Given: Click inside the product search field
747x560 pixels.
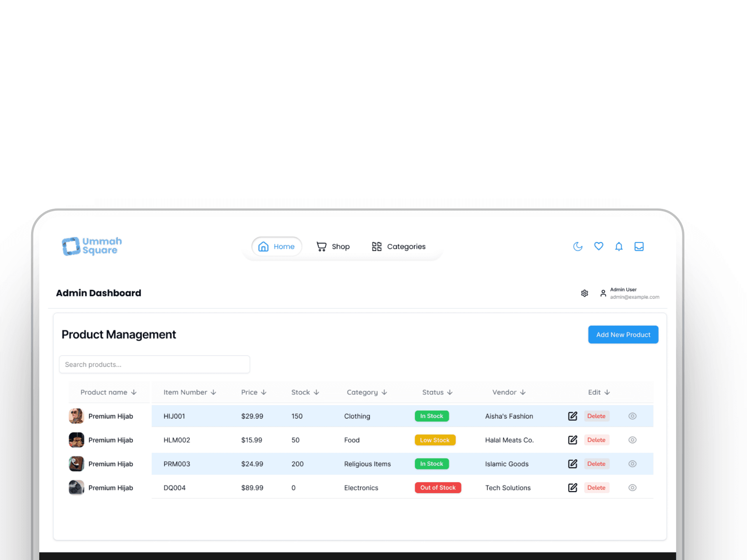Looking at the screenshot, I should click(x=154, y=364).
